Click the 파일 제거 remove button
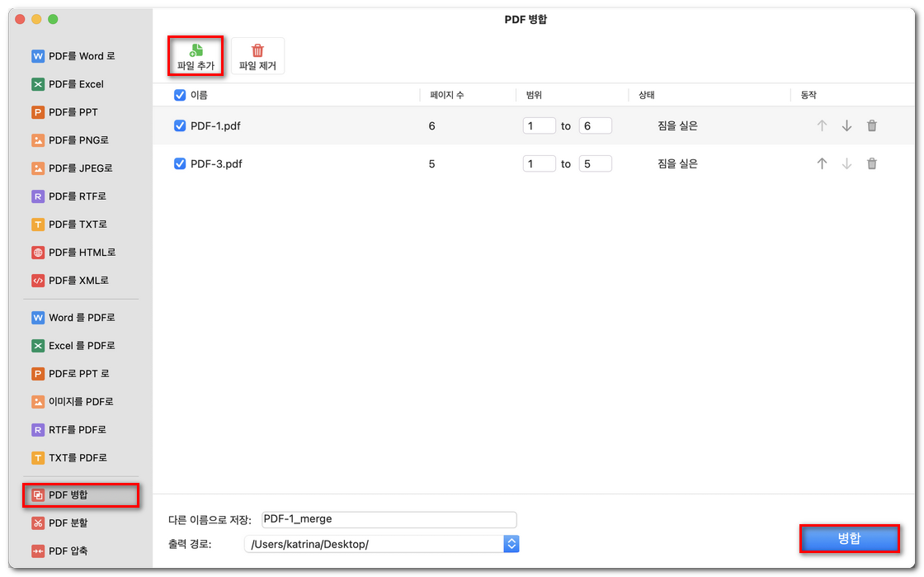924x577 pixels. coord(259,55)
